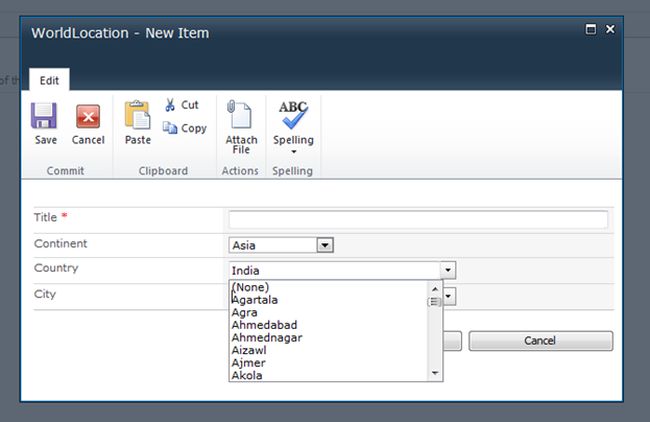Open the Spelling dropdown arrow
This screenshot has width=650, height=422.
pos(293,152)
